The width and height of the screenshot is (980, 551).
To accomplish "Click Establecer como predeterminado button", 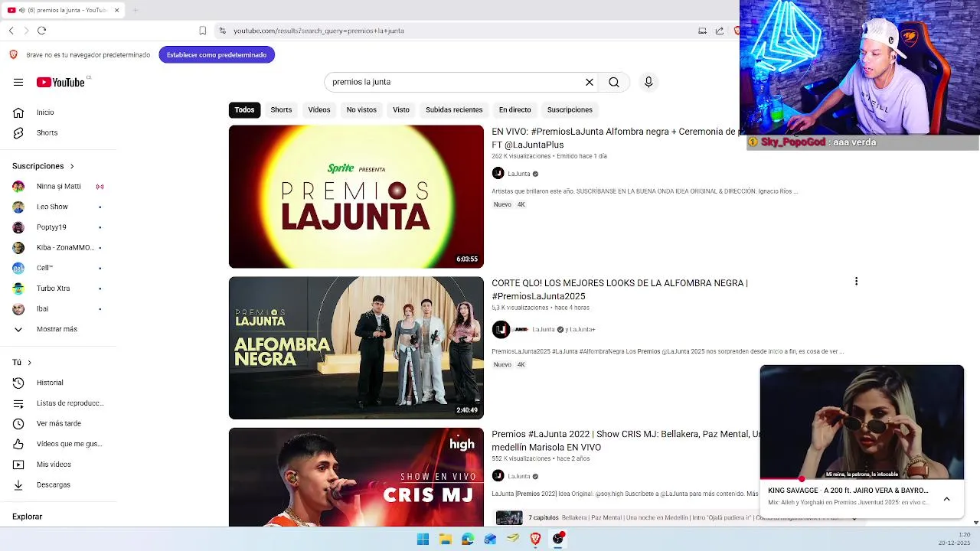I will 217,55.
